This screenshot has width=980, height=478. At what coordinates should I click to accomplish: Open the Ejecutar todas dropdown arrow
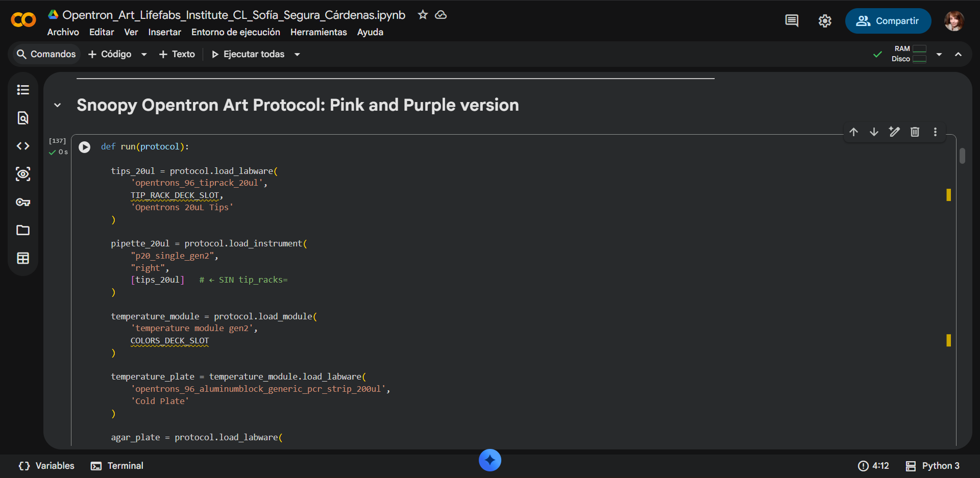click(297, 54)
